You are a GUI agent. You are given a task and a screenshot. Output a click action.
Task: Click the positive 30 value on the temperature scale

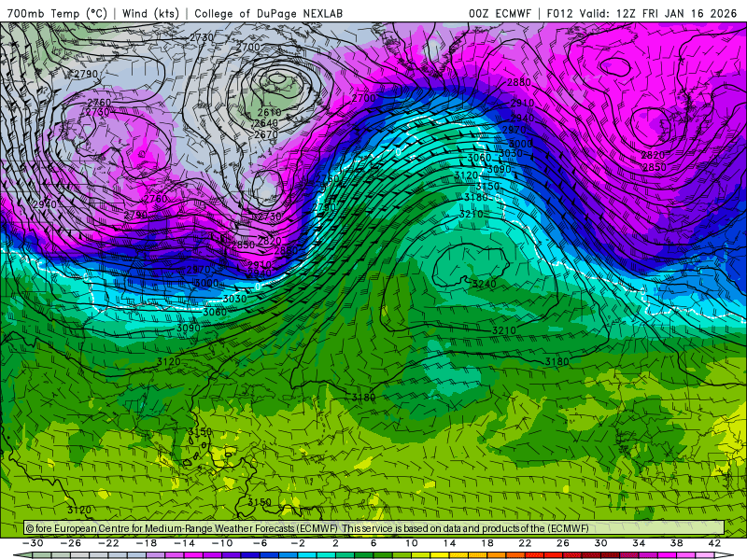pos(600,543)
